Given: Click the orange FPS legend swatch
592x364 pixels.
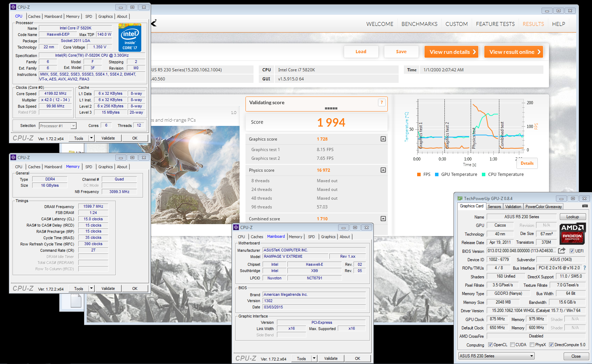Looking at the screenshot, I should (x=419, y=174).
